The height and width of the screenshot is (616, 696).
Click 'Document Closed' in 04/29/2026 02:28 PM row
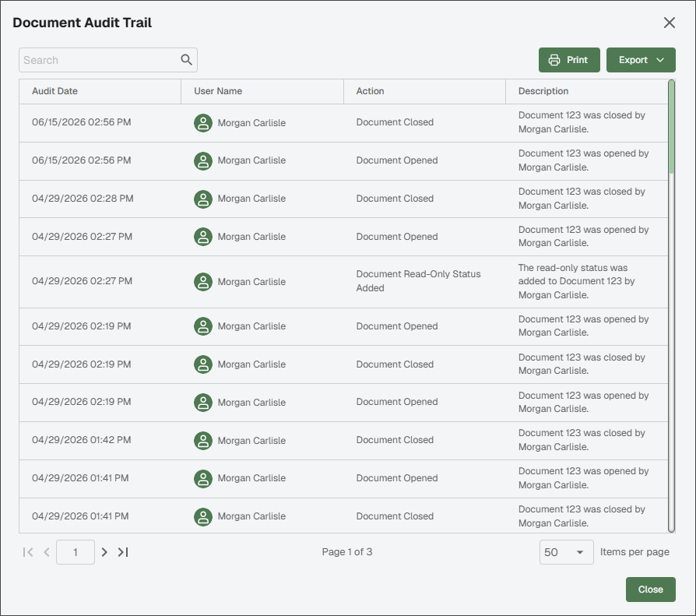point(395,199)
